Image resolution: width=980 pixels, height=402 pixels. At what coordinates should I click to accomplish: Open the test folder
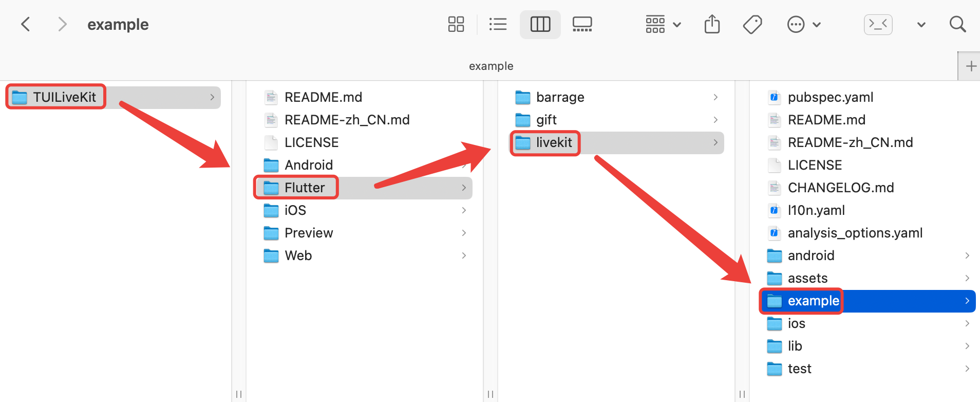(x=868, y=369)
